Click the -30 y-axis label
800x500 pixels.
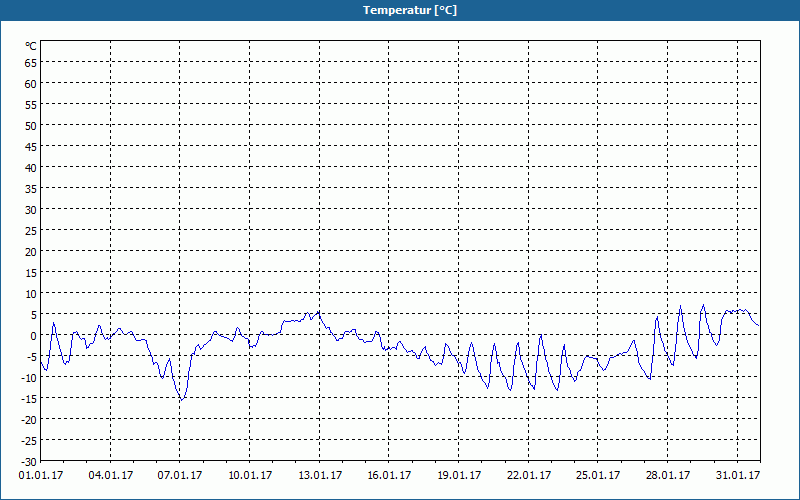click(29, 462)
